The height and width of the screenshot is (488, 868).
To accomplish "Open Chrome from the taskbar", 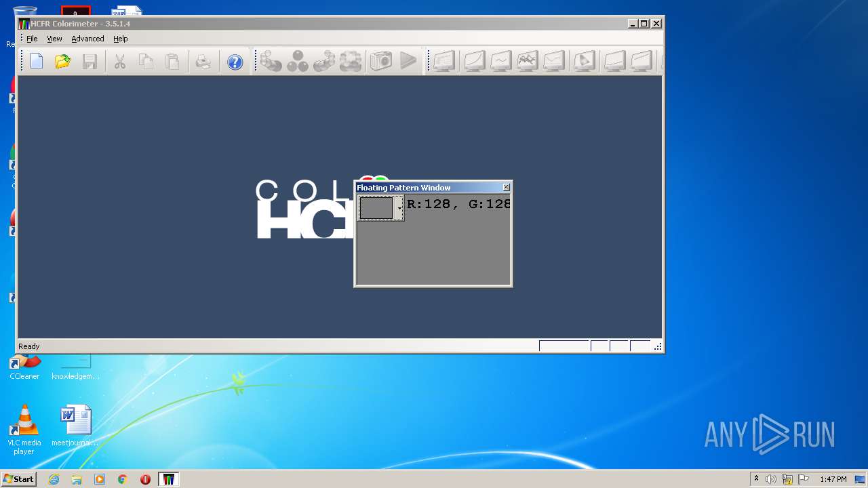I will coord(123,479).
